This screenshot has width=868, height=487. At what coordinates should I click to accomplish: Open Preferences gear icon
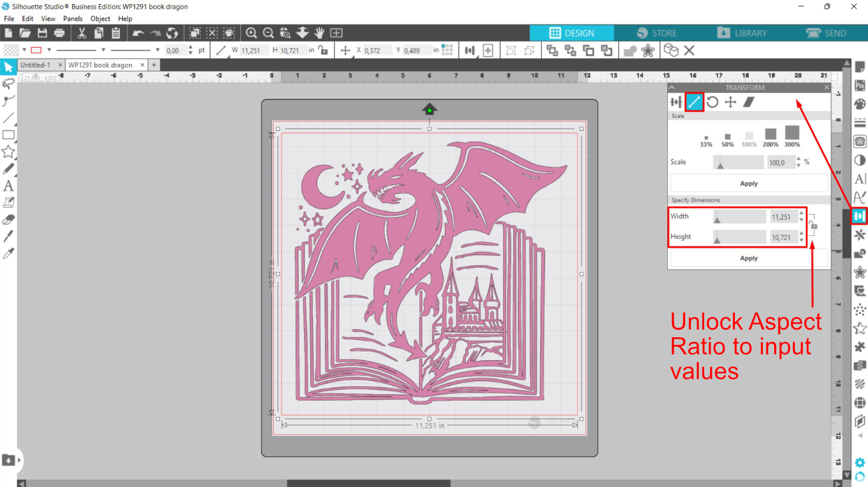tap(860, 463)
